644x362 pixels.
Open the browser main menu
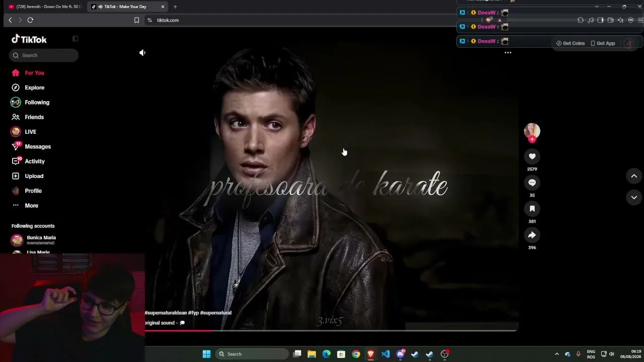(640, 20)
